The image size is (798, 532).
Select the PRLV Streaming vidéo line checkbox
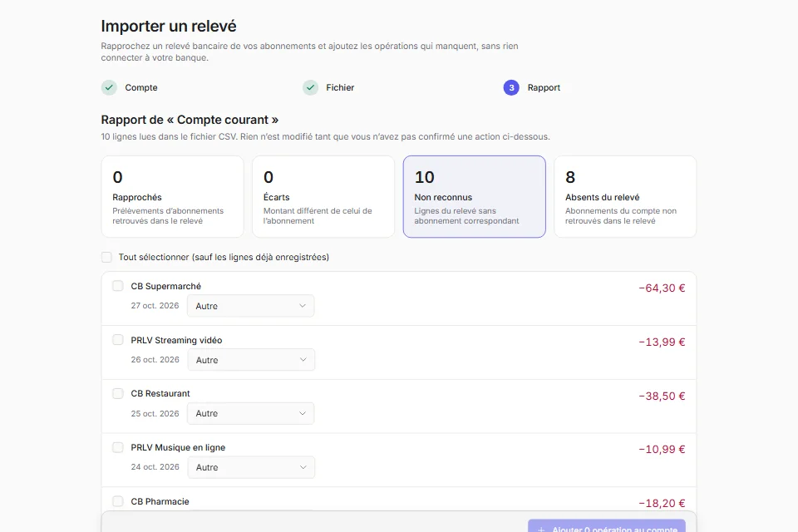pos(117,339)
